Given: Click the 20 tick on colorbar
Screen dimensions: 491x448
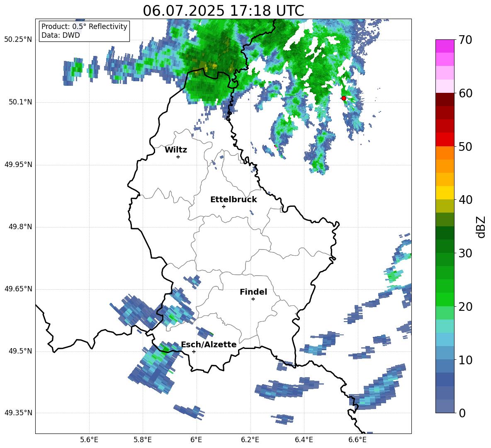Looking at the screenshot, I should pos(465,307).
